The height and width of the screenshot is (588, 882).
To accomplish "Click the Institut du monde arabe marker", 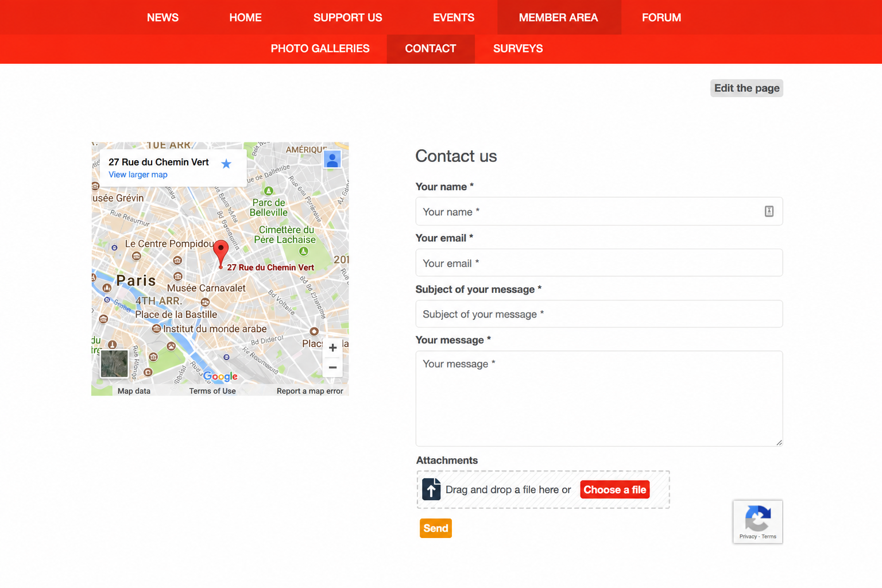I will coord(156,329).
